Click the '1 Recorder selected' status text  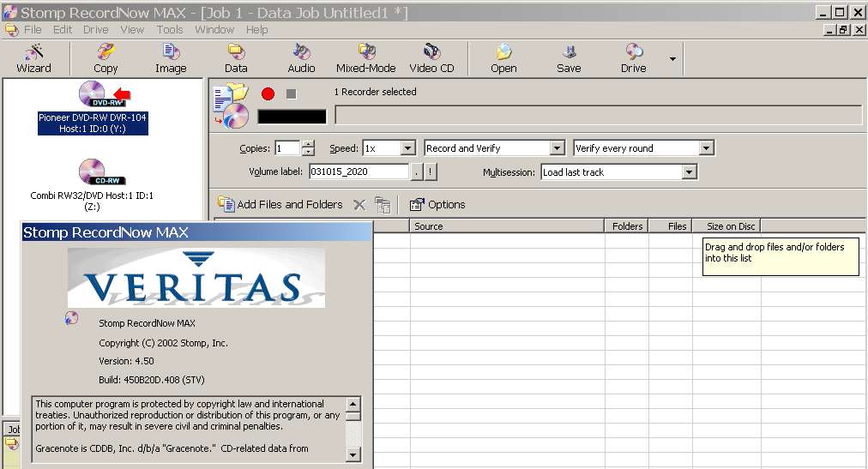[376, 92]
